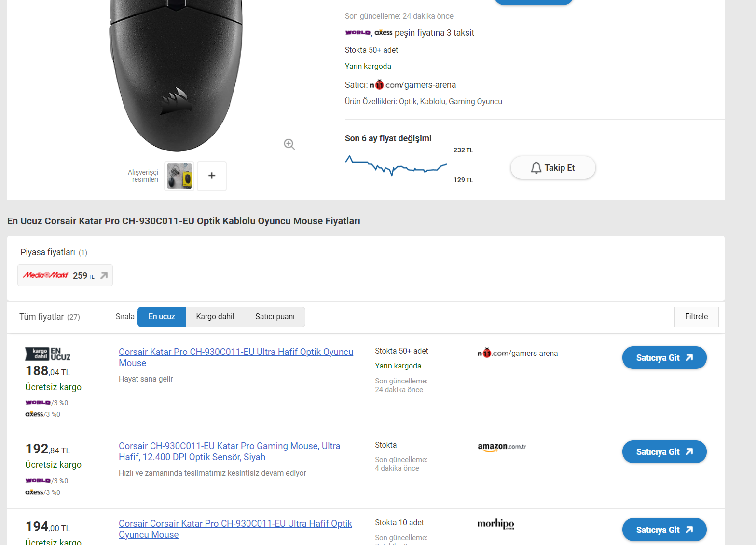The width and height of the screenshot is (756, 545).
Task: Select the En ucuz sorting tab
Action: click(162, 317)
